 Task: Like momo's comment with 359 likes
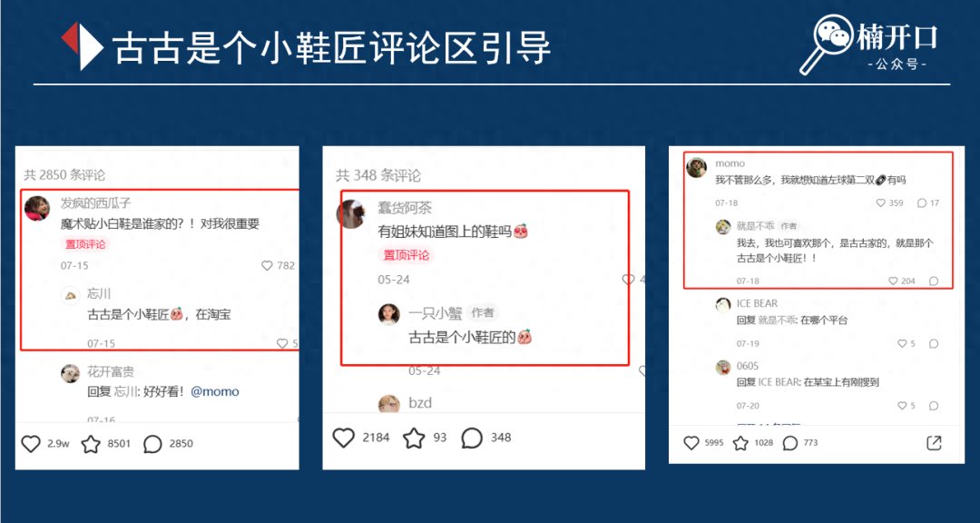coord(880,203)
